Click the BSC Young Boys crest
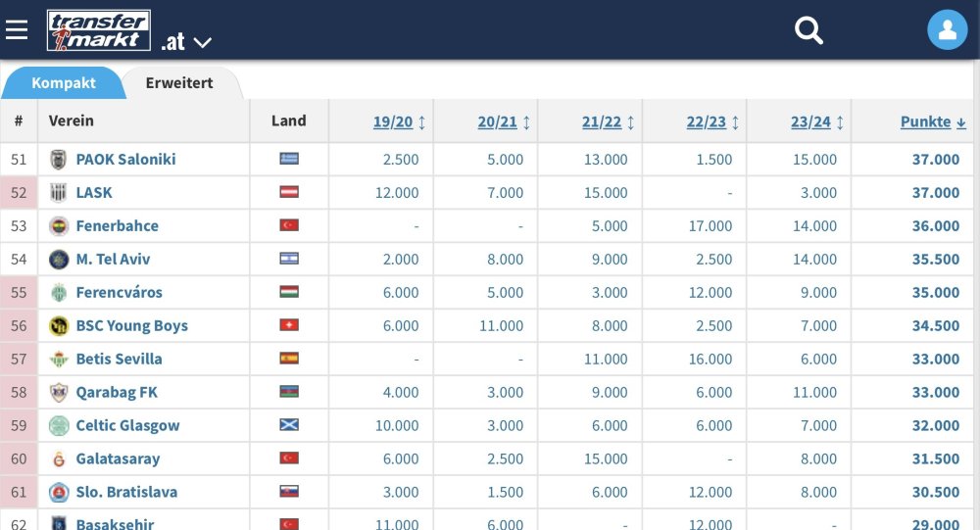 point(59,326)
